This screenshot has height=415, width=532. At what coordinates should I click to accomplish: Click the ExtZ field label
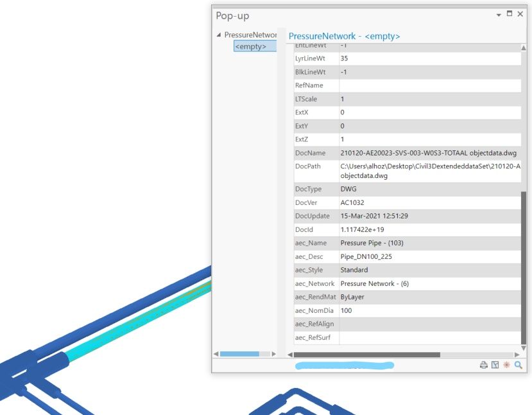tap(301, 139)
